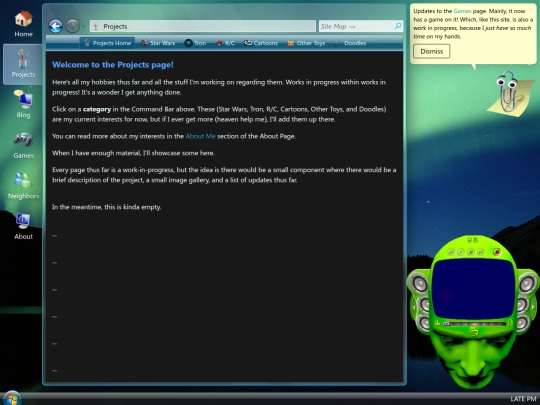Click the LATE PM taskbar clock
The width and height of the screenshot is (540, 405).
[x=523, y=399]
